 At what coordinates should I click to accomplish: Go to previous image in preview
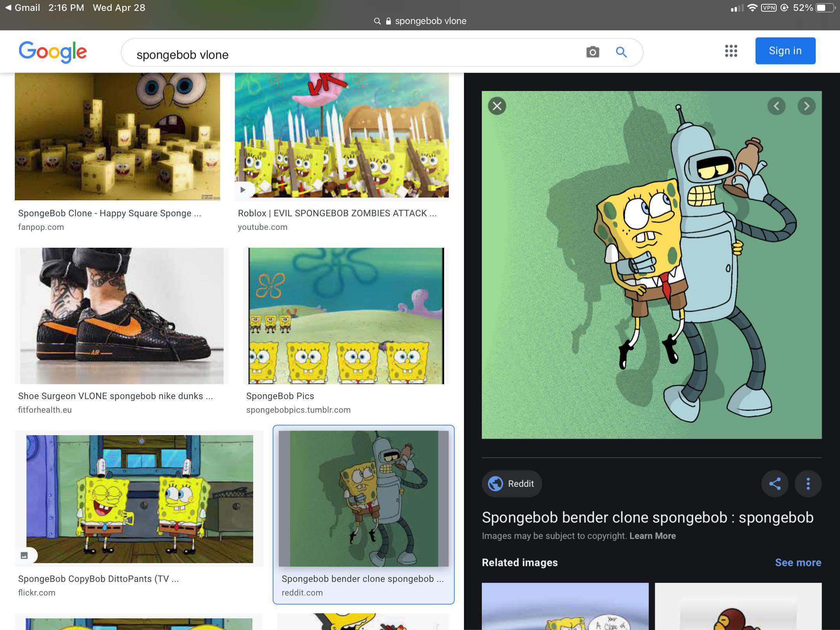coord(776,106)
